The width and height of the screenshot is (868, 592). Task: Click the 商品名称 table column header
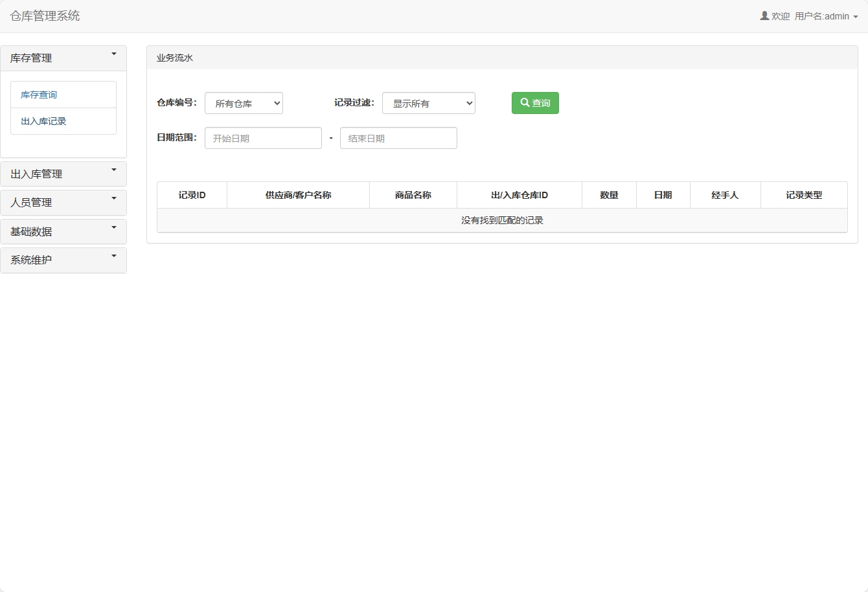point(413,194)
